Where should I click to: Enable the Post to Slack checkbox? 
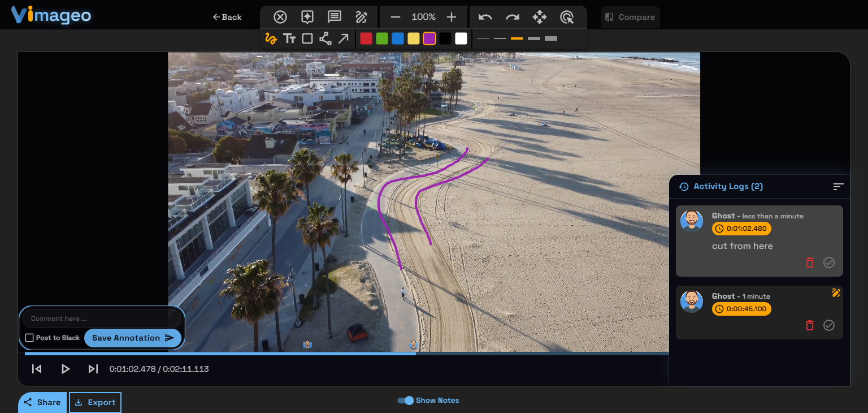tap(29, 338)
